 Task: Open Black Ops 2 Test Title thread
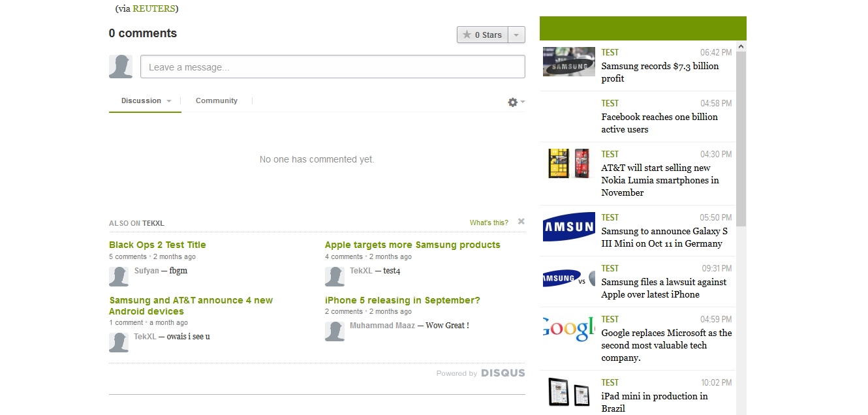[157, 245]
